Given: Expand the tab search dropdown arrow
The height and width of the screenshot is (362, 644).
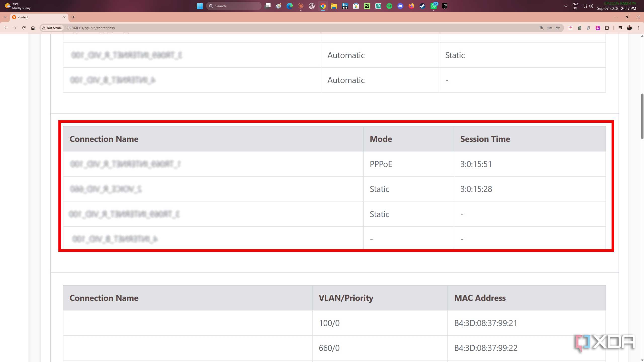Looking at the screenshot, I should [x=5, y=17].
